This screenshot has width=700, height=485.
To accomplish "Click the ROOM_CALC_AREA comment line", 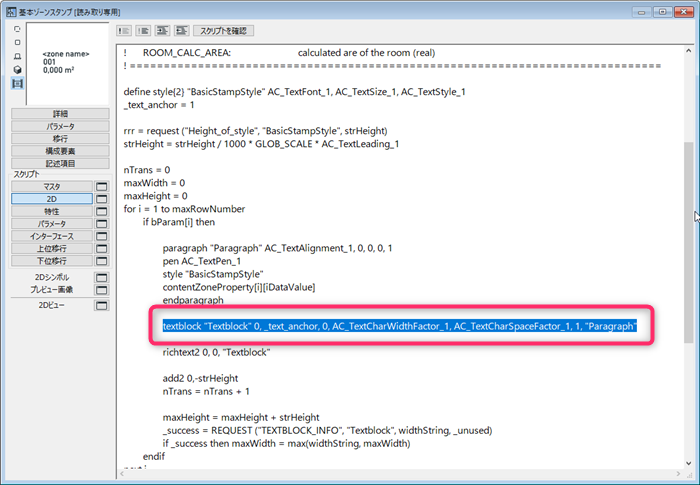I will pos(279,53).
